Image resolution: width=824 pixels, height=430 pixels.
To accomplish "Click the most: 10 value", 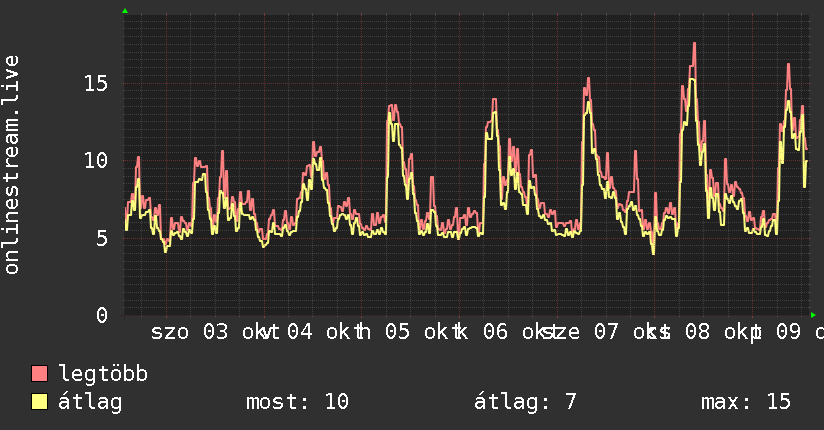I will tap(297, 402).
